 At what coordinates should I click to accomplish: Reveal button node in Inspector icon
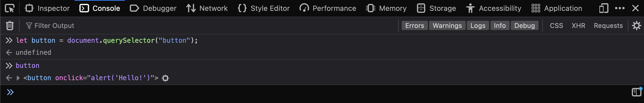click(165, 78)
